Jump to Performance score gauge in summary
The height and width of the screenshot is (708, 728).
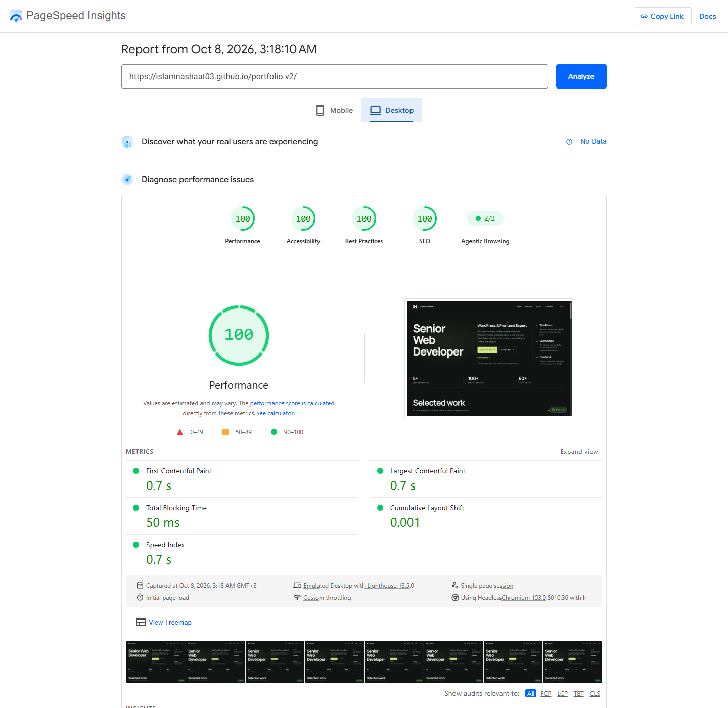click(243, 219)
